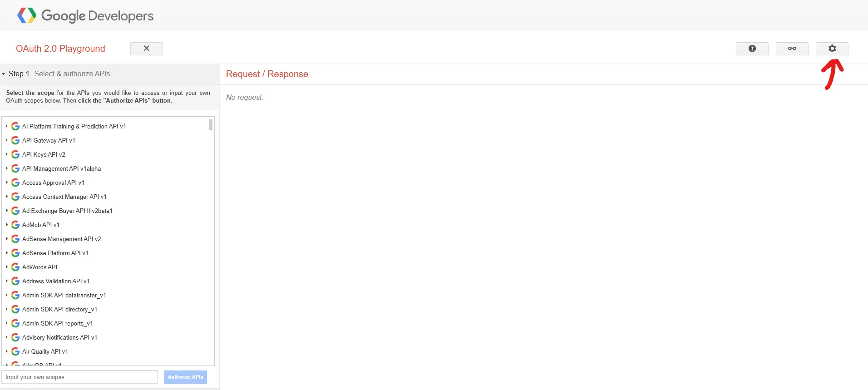Screen dimensions: 868x390
Task: Click the Request / Response heading
Action: coord(267,74)
